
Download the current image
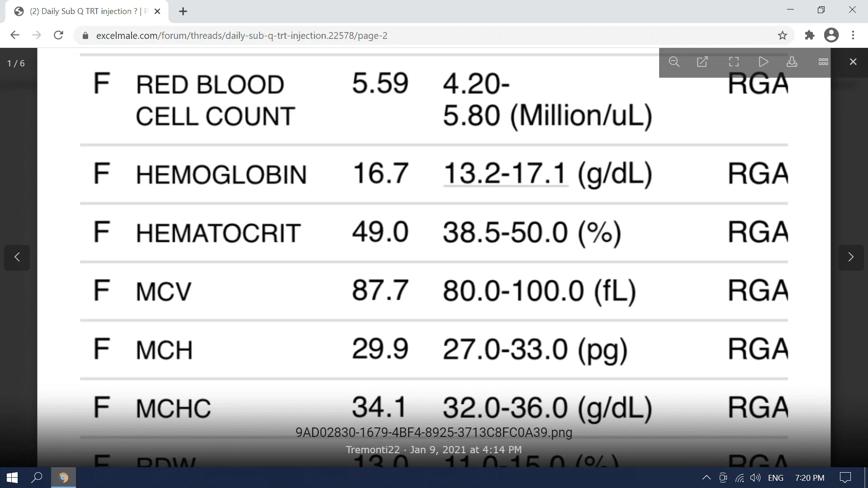pos(792,62)
